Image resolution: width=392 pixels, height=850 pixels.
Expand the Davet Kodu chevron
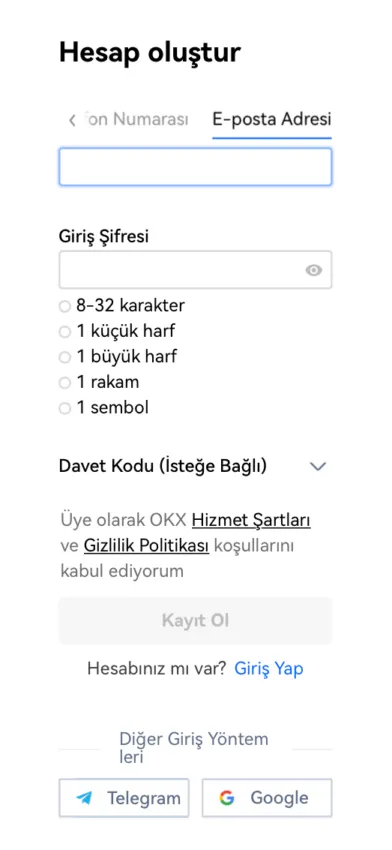pos(317,466)
